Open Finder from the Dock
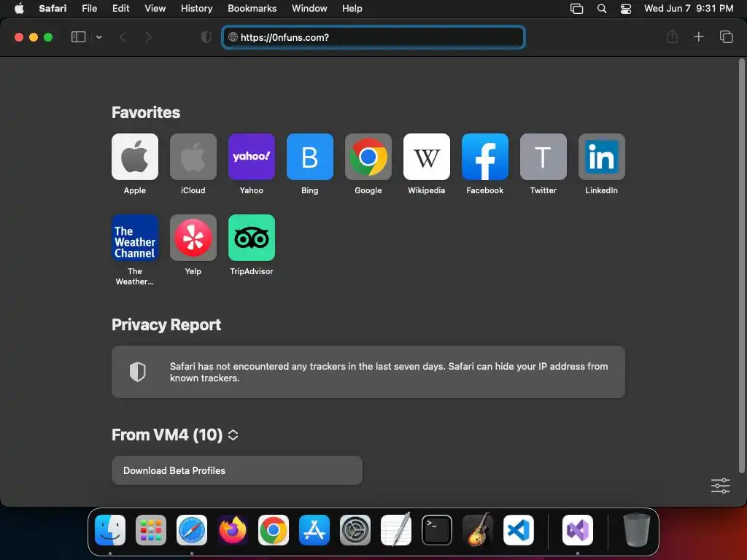 click(110, 530)
